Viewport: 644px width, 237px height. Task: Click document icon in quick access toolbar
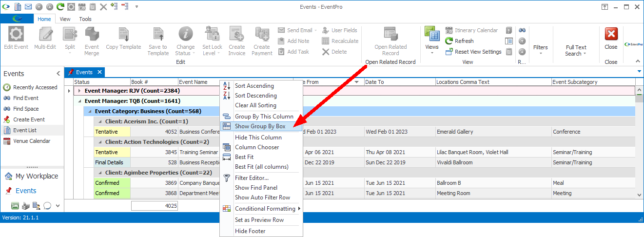coord(18,7)
